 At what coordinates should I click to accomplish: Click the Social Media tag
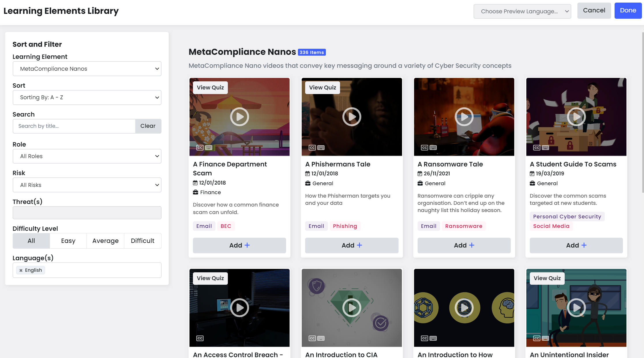[x=551, y=226]
